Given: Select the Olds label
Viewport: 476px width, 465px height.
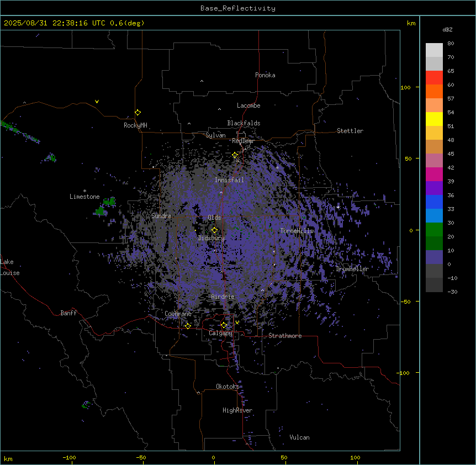Looking at the screenshot, I should (214, 218).
